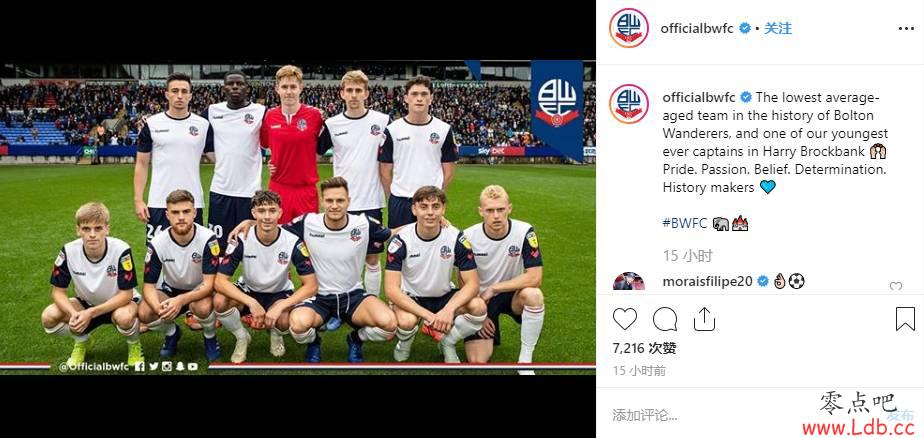Open moraisfilipe20's profile picture
The image size is (924, 438).
629,281
